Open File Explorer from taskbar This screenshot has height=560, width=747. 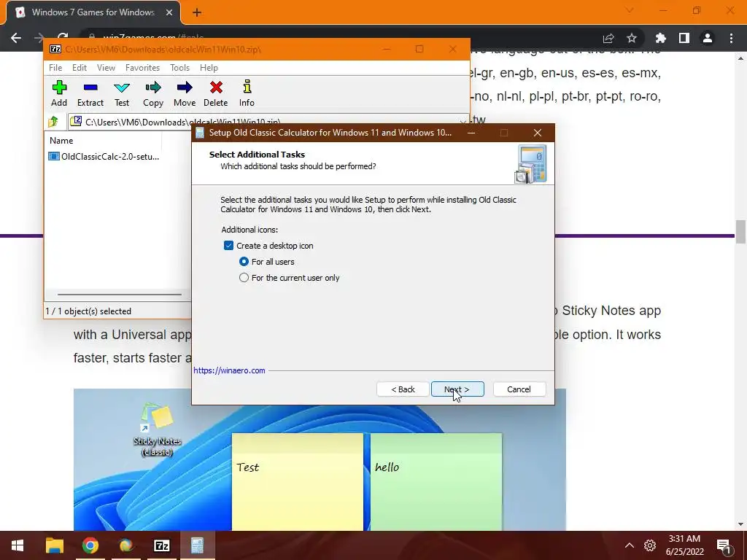(54, 545)
